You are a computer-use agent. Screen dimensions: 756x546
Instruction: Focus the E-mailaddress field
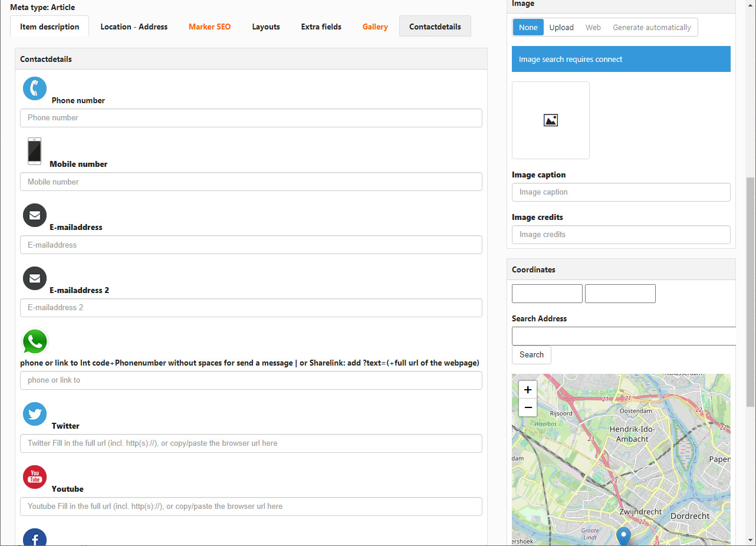click(251, 245)
